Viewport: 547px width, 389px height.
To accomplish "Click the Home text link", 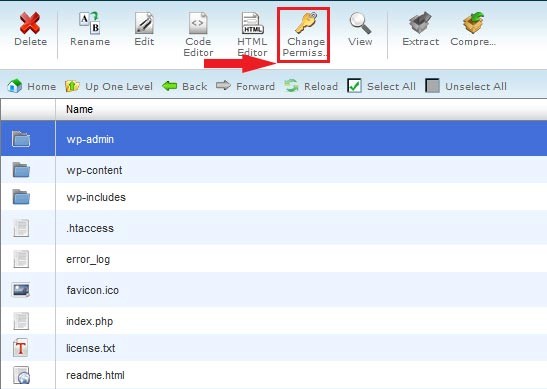I will coord(42,87).
